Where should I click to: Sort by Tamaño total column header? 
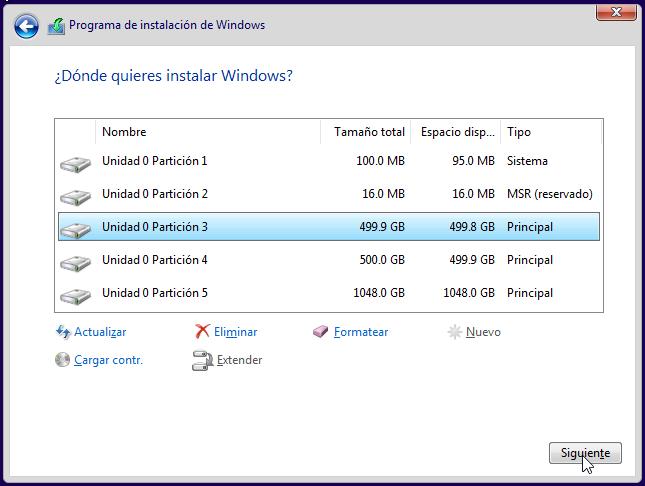365,132
